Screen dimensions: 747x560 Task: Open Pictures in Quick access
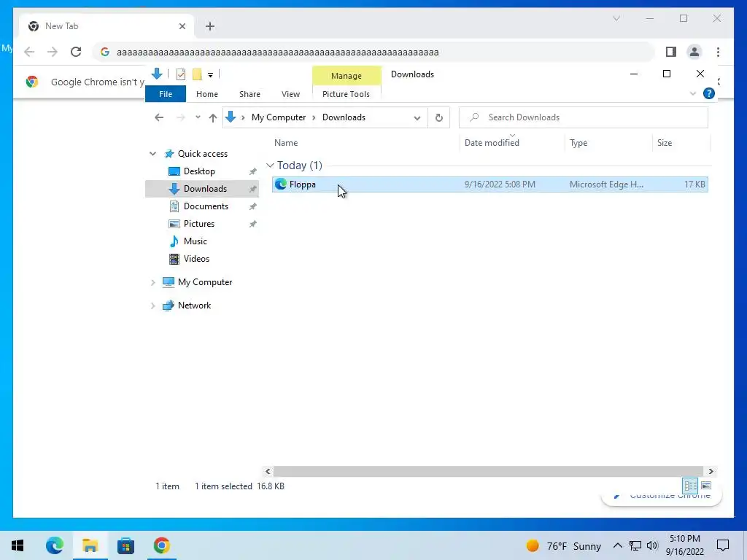click(198, 224)
